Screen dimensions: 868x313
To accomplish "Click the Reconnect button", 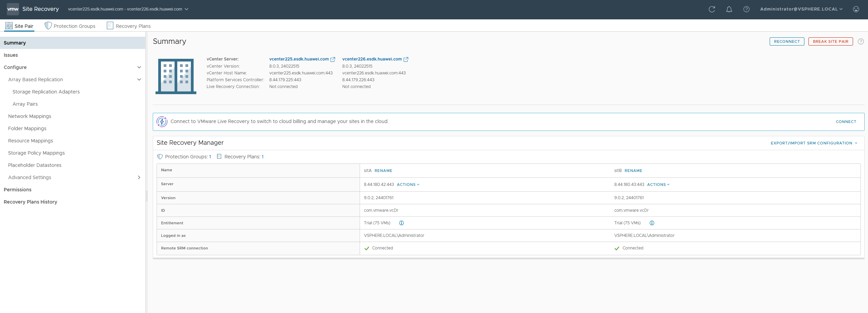I will (787, 41).
